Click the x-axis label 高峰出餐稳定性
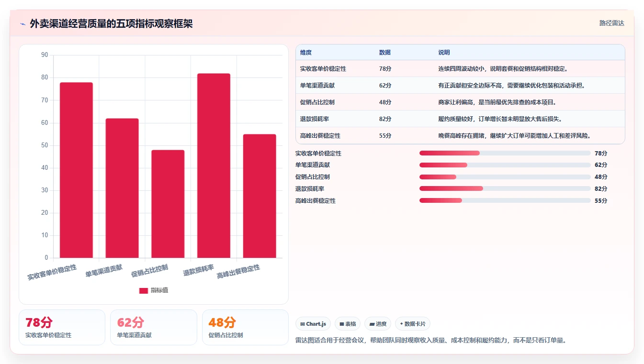The width and height of the screenshot is (644, 364). tap(238, 271)
